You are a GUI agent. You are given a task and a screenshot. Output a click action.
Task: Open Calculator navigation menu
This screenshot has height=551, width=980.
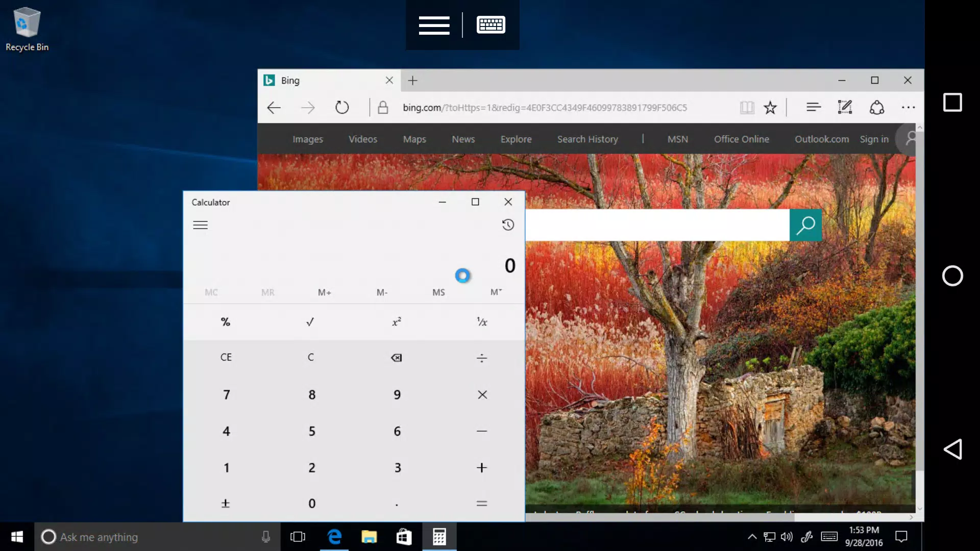[201, 224]
